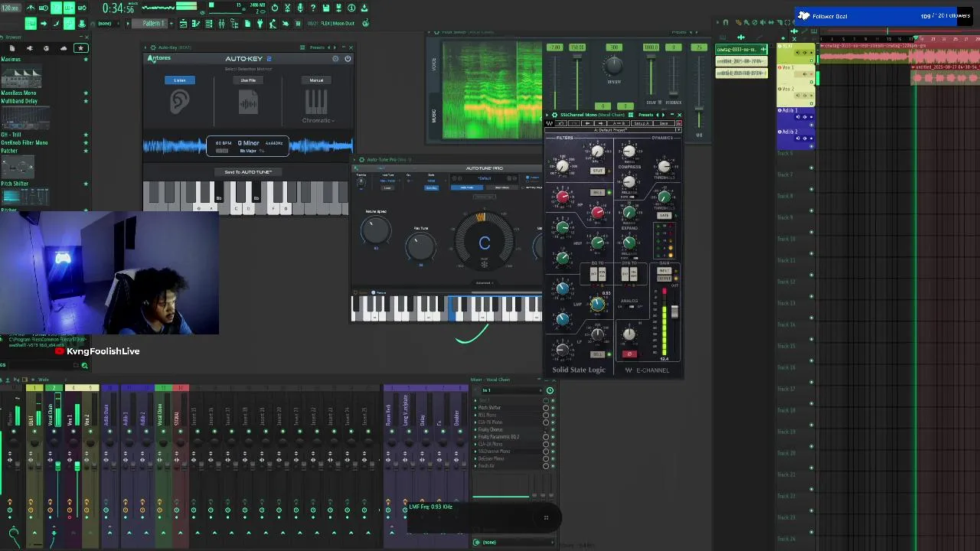980x551 pixels.
Task: Select MUSIC mode tab in Pitch Shifter
Action: (x=434, y=115)
